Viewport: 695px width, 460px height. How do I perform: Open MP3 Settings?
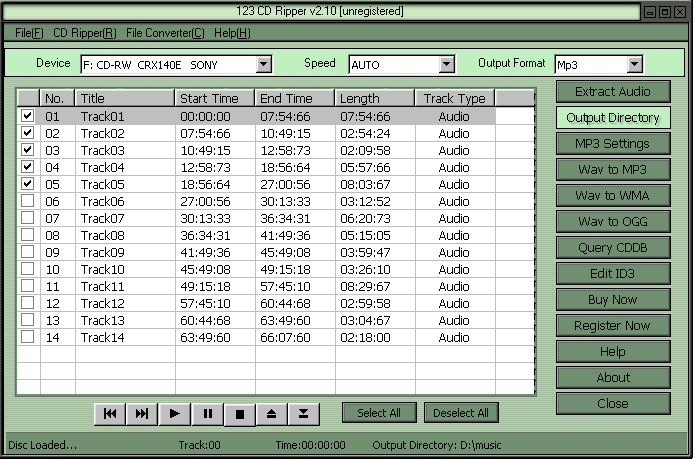pyautogui.click(x=613, y=144)
